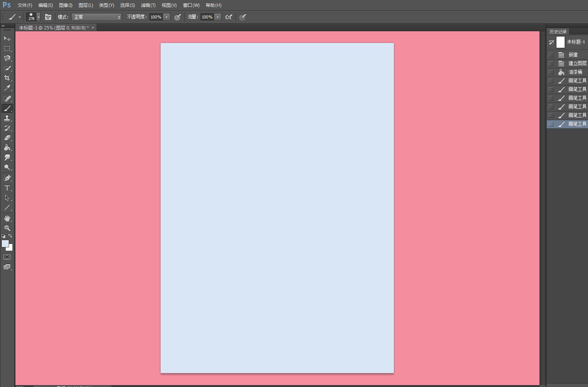Select the Eraser tool
Viewport: 588px width, 387px height.
pyautogui.click(x=7, y=138)
